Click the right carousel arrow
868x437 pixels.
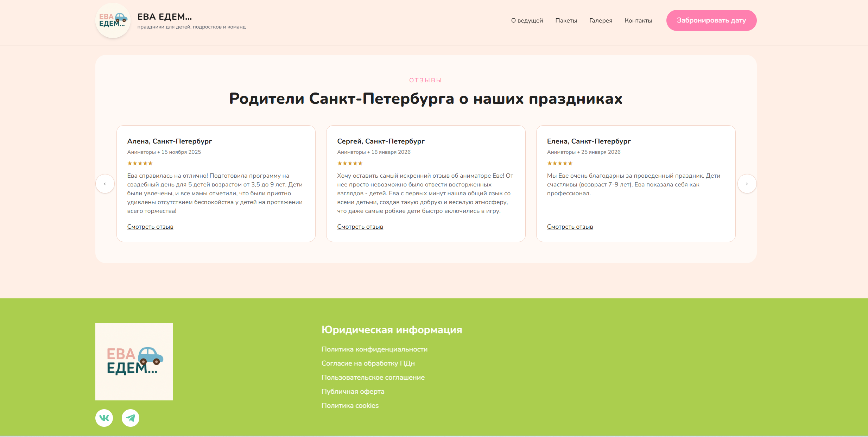click(x=747, y=183)
